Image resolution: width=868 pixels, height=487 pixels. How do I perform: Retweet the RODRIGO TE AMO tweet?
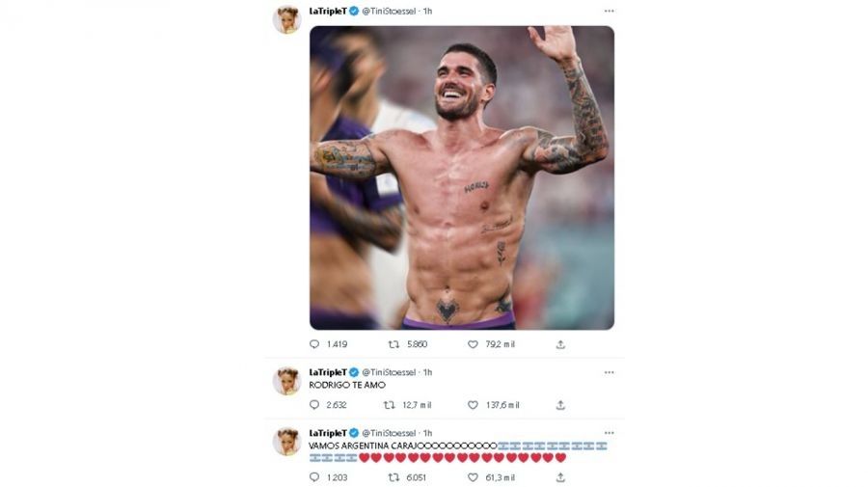click(389, 405)
